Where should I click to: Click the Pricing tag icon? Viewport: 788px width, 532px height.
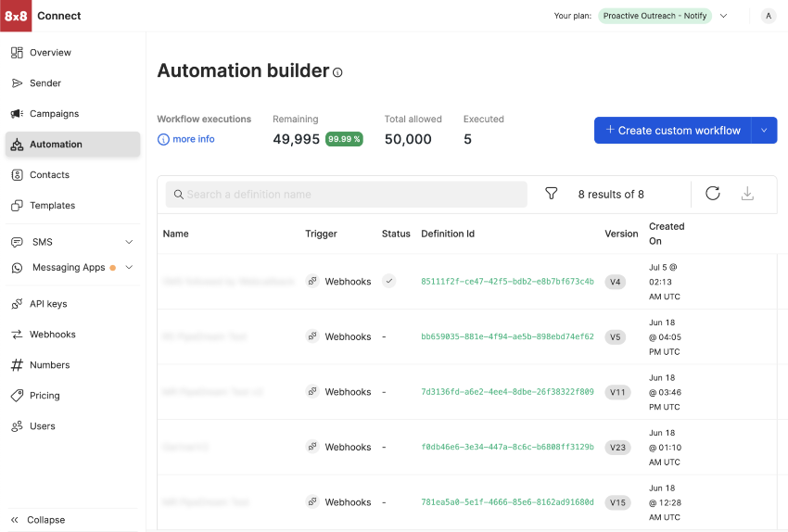[x=17, y=396]
